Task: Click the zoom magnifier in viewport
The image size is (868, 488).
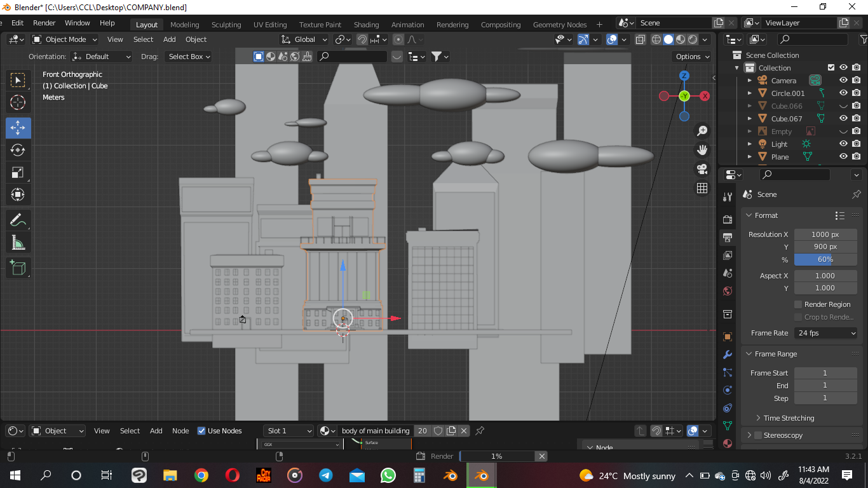Action: point(702,131)
